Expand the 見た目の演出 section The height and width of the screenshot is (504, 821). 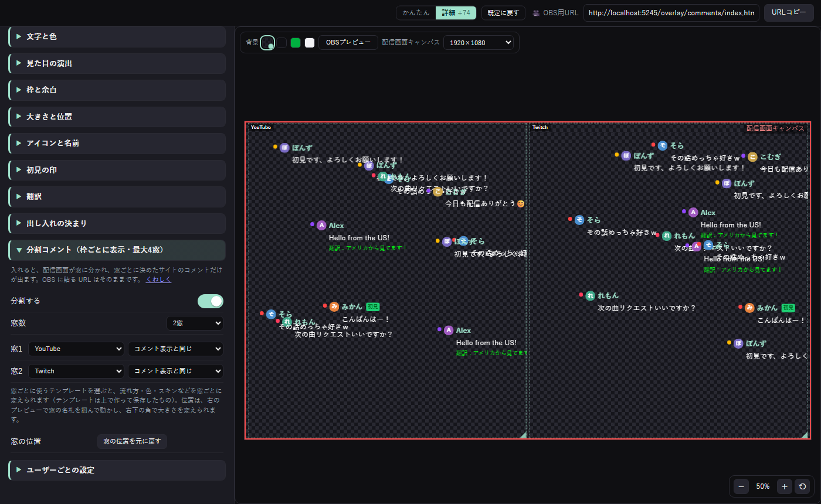(x=117, y=63)
